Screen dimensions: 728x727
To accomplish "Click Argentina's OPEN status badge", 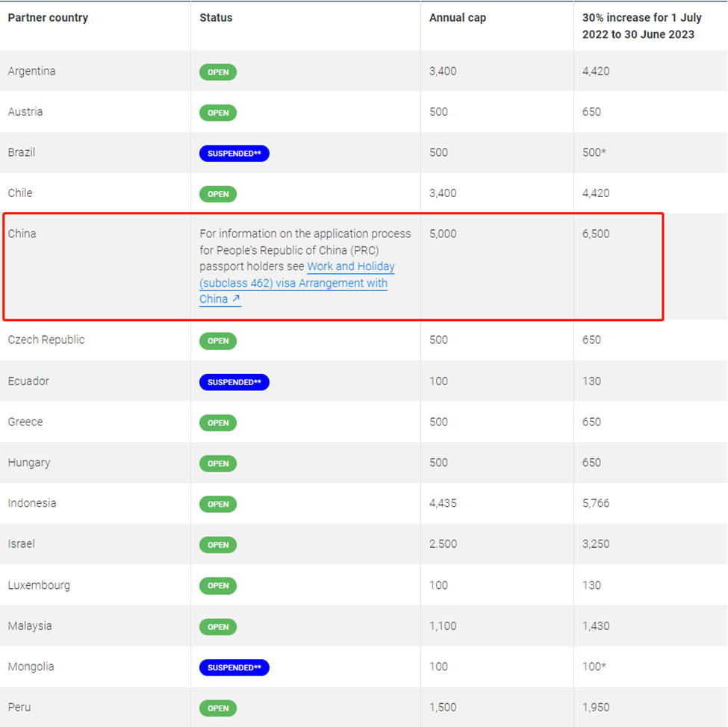I will (218, 72).
